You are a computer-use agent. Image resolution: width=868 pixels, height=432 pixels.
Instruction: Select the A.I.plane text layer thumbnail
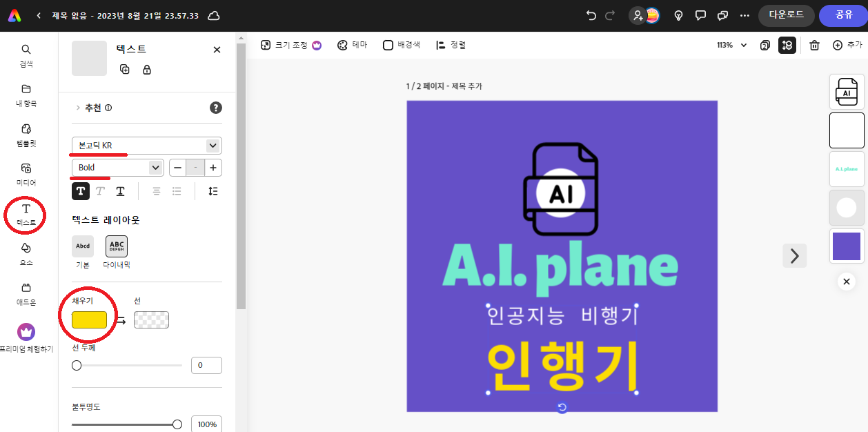point(846,169)
